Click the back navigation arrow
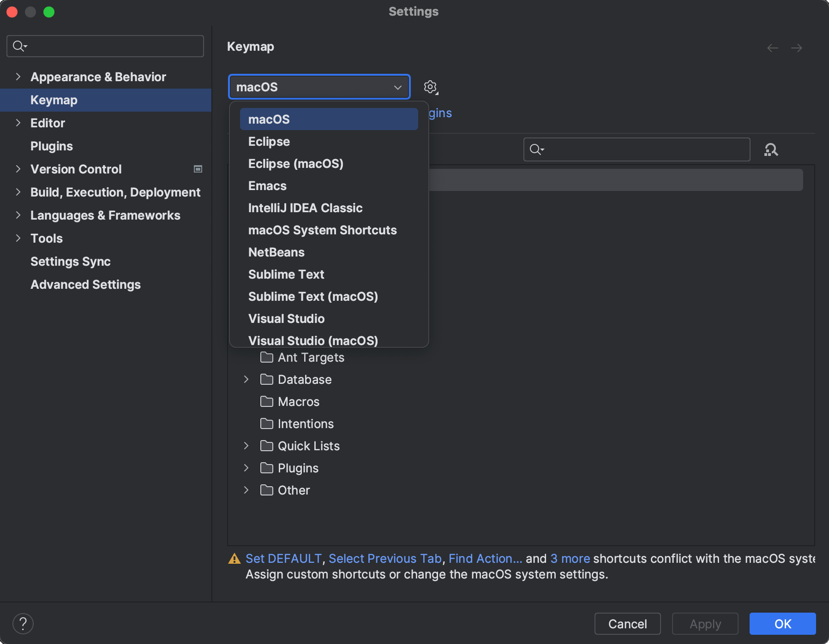829x644 pixels. click(x=772, y=48)
